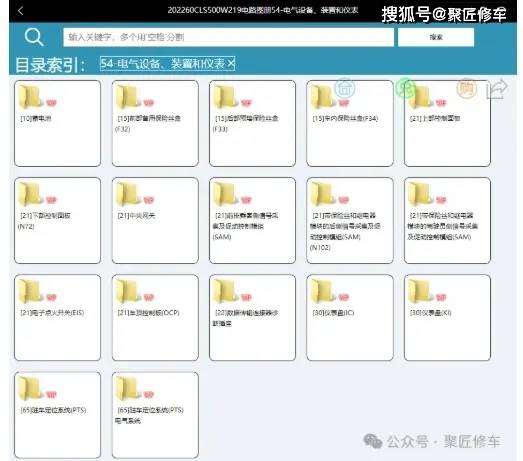Open the [21] lower control panel N72 folder
Viewport: 523px width, 461px height.
pos(57,220)
